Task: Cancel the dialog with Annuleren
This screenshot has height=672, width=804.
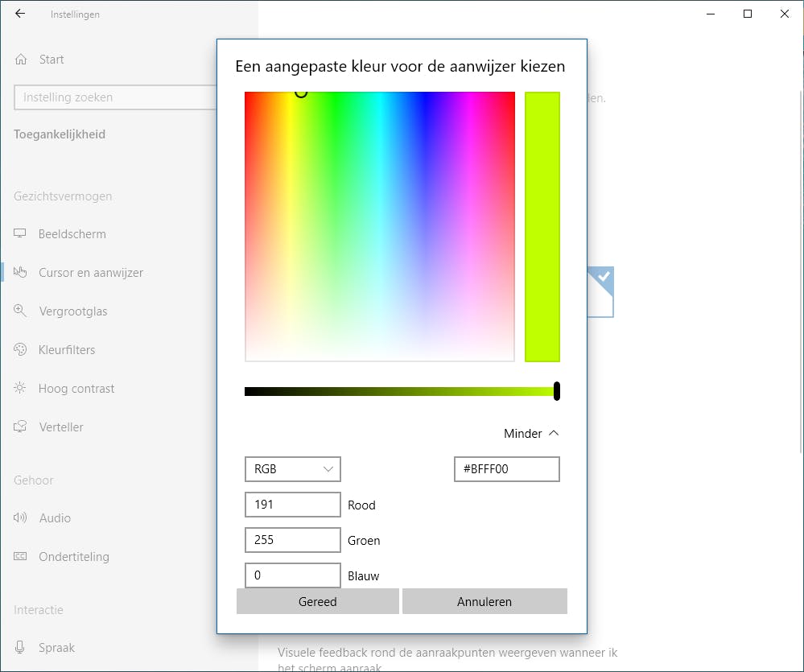Action: 484,601
